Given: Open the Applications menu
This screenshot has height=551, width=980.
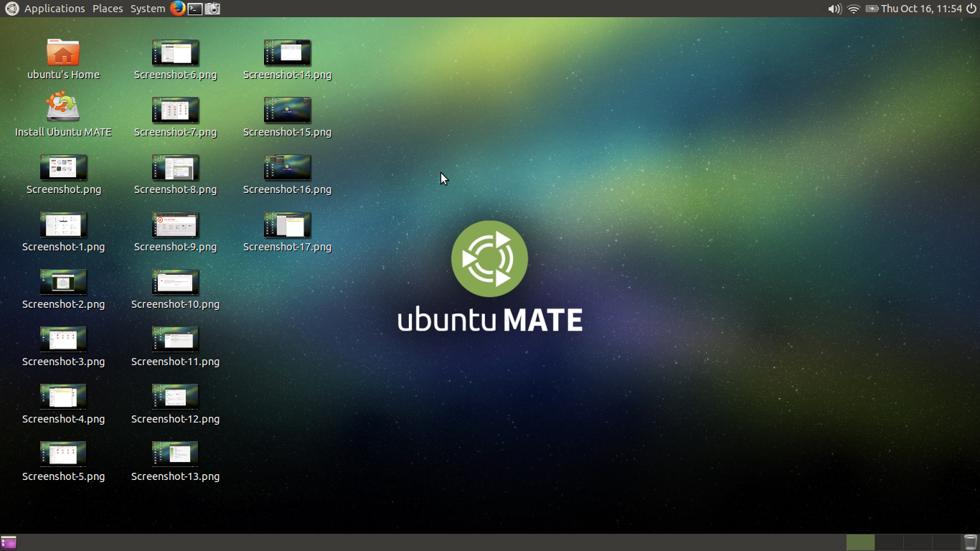Looking at the screenshot, I should [55, 9].
